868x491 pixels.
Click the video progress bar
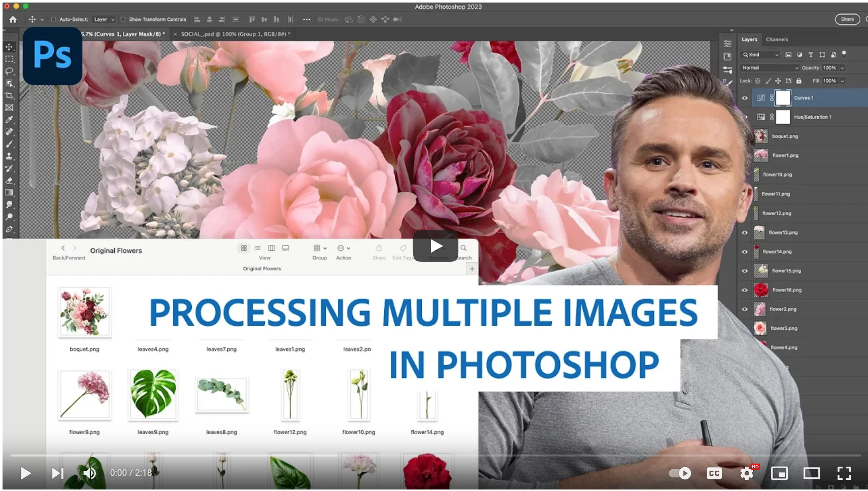click(436, 455)
